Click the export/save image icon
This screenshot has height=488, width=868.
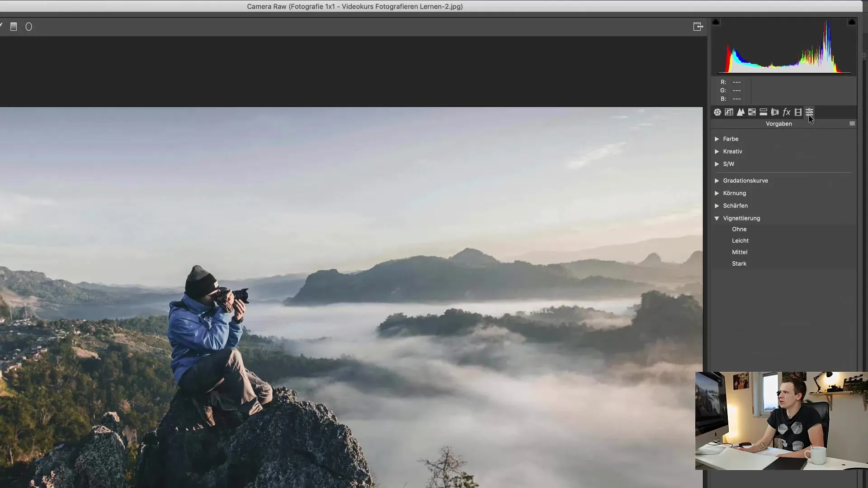(698, 27)
